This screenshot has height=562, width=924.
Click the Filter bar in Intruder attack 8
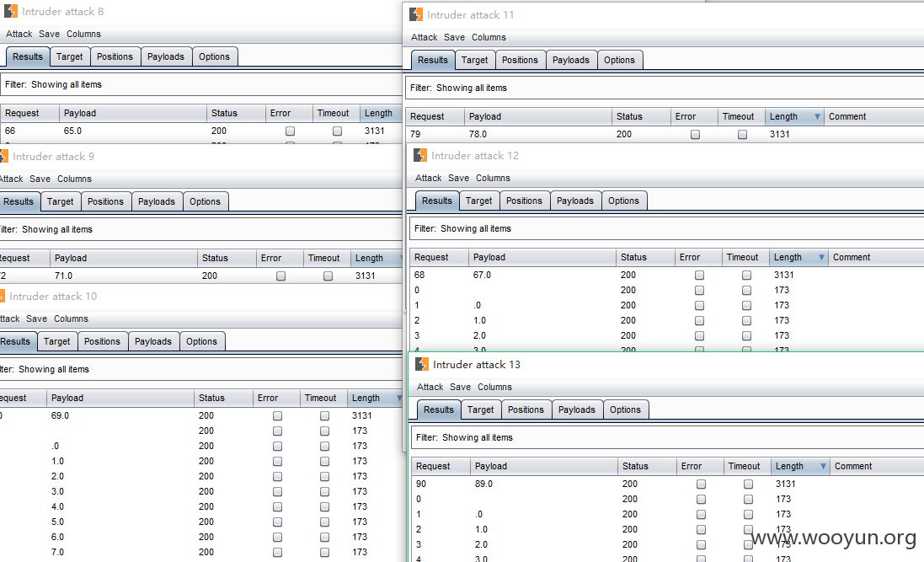(x=201, y=85)
